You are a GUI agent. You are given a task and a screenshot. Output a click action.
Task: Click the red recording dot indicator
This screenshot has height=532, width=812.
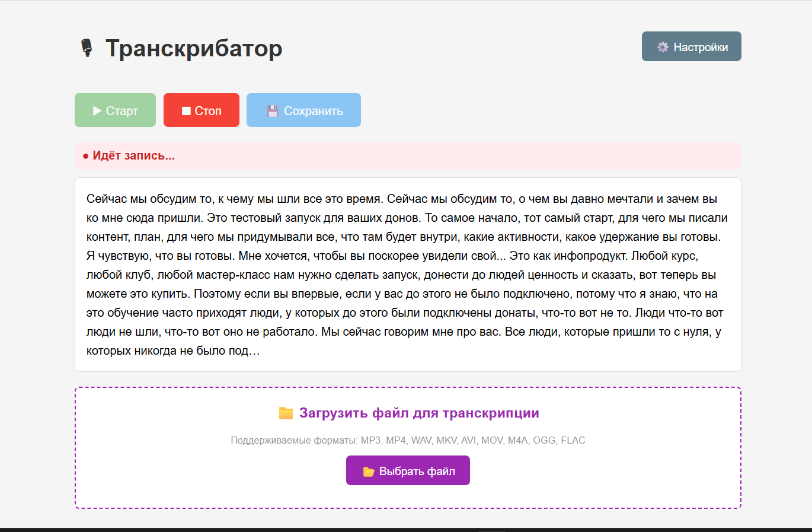point(86,156)
